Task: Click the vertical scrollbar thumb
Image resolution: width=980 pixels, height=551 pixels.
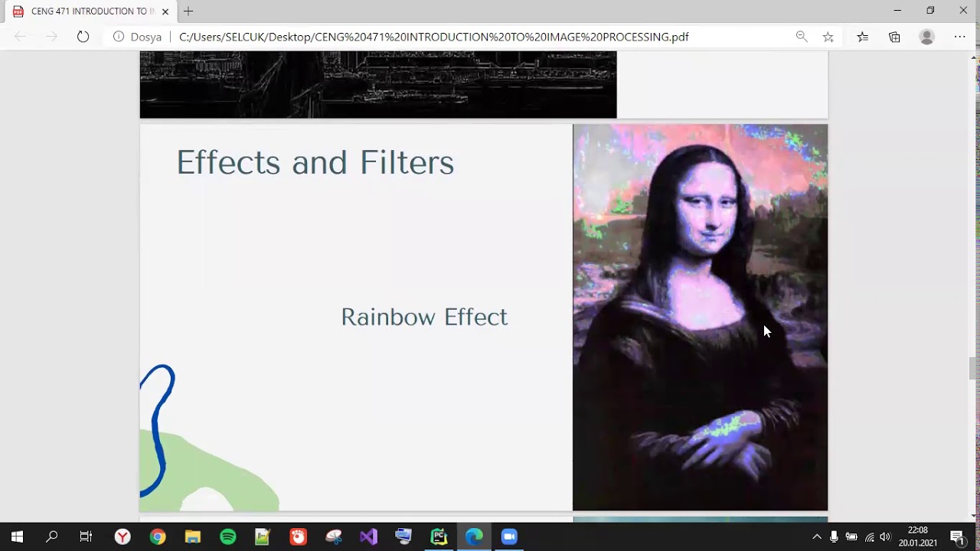Action: 973,368
